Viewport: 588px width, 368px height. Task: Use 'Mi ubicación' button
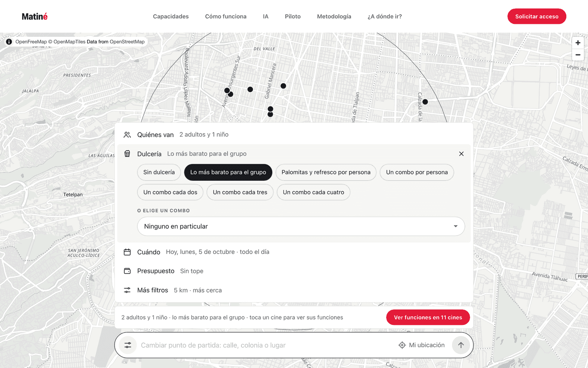tap(422, 345)
